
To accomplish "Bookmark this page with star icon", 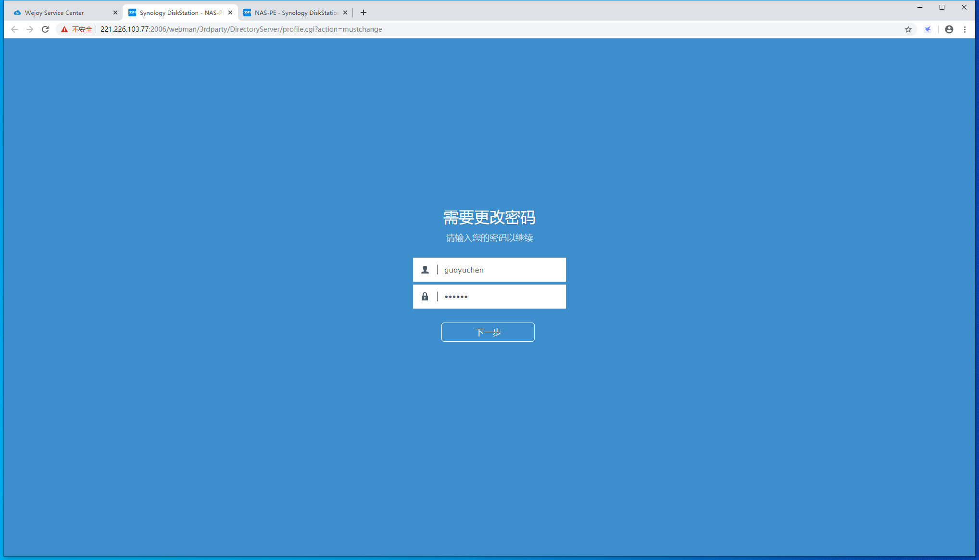I will tap(908, 29).
